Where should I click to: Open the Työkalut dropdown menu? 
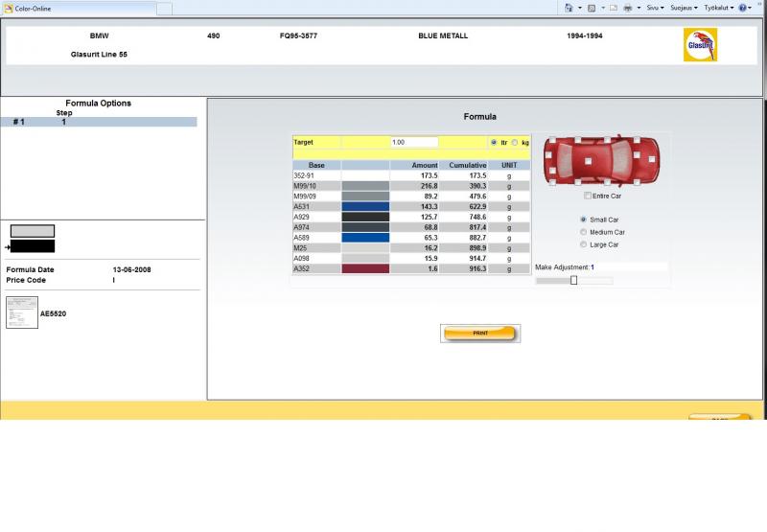coord(719,8)
